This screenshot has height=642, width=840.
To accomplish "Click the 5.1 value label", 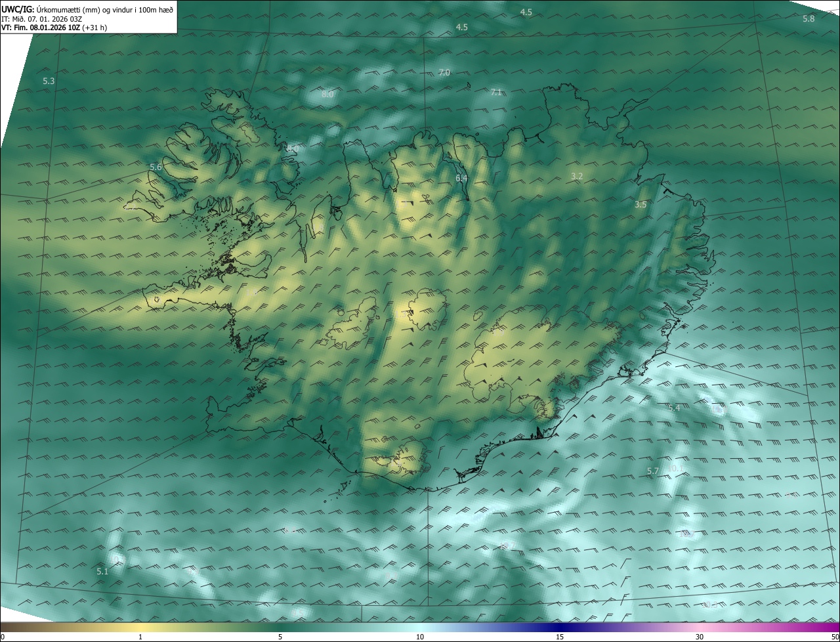I will (x=102, y=572).
